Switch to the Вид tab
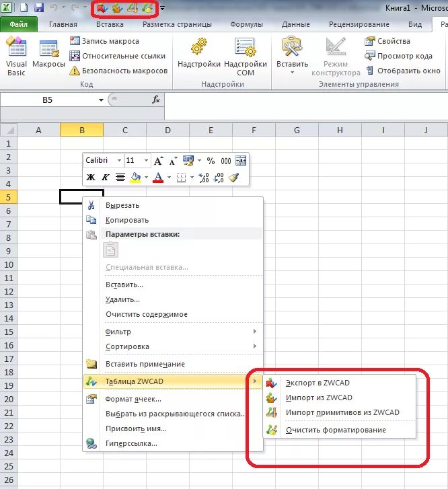This screenshot has height=489, width=448. pyautogui.click(x=415, y=24)
